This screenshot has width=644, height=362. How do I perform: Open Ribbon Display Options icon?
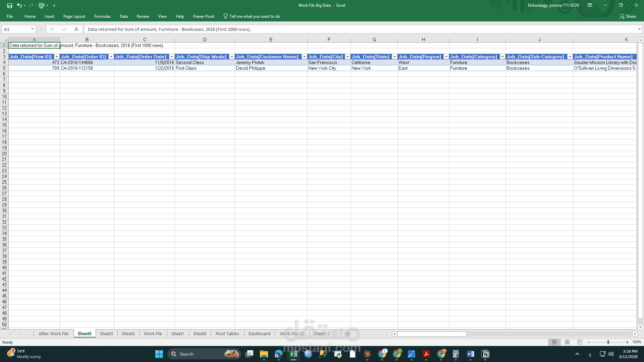click(590, 5)
